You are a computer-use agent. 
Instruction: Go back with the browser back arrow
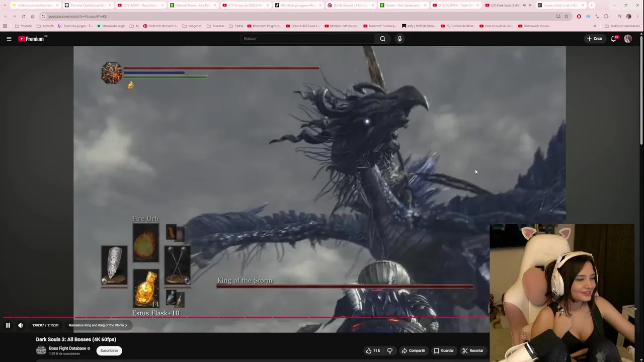tap(5, 16)
